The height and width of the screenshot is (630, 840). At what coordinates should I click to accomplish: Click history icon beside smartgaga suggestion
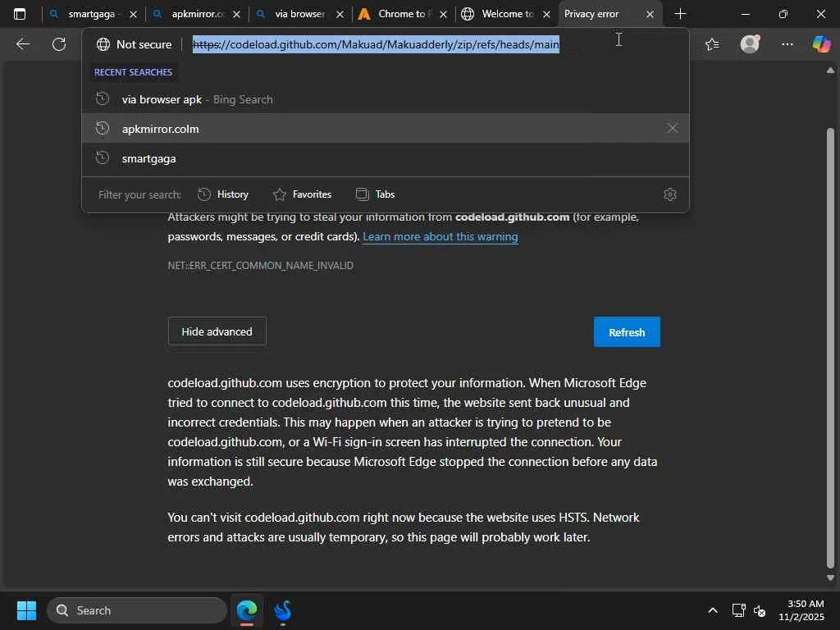point(103,158)
